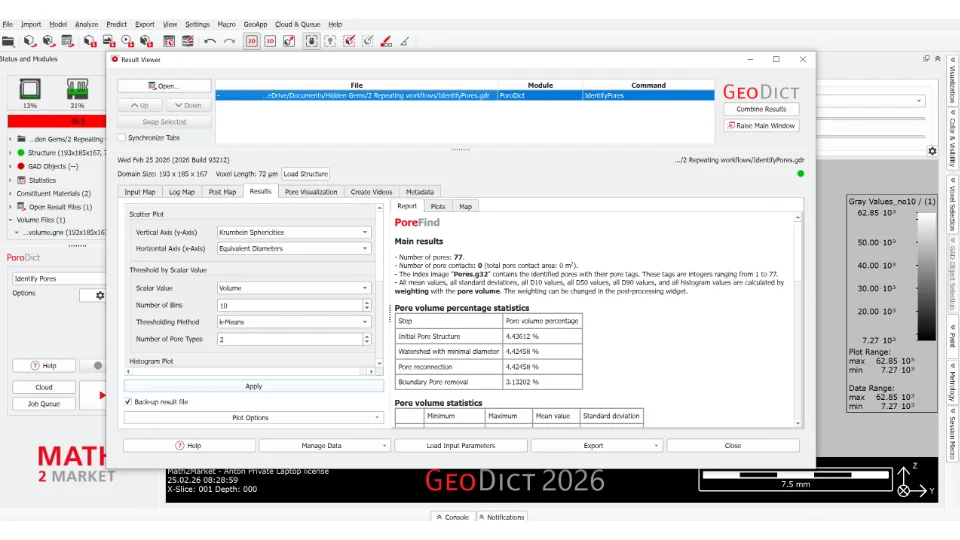Toggle Back-up result file checkbox
Image resolution: width=960 pixels, height=540 pixels.
(128, 402)
